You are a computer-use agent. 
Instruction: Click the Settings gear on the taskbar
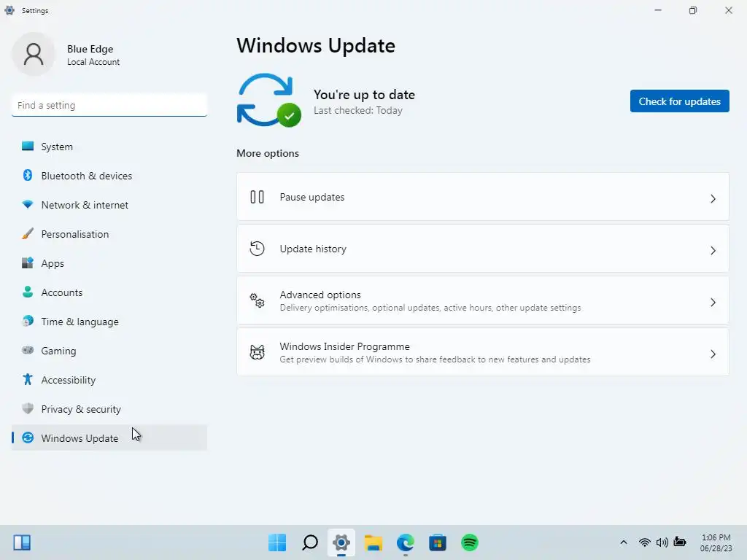tap(341, 542)
